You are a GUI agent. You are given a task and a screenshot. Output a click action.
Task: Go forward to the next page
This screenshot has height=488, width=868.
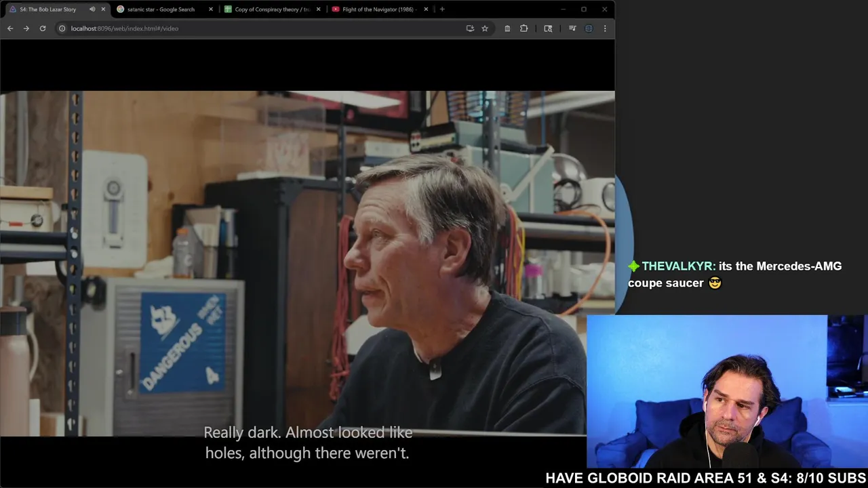pos(26,28)
